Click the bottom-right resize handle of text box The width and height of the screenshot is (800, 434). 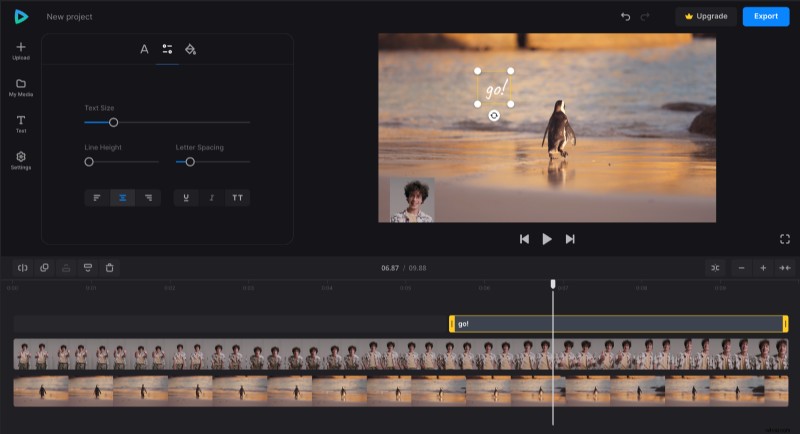click(511, 104)
